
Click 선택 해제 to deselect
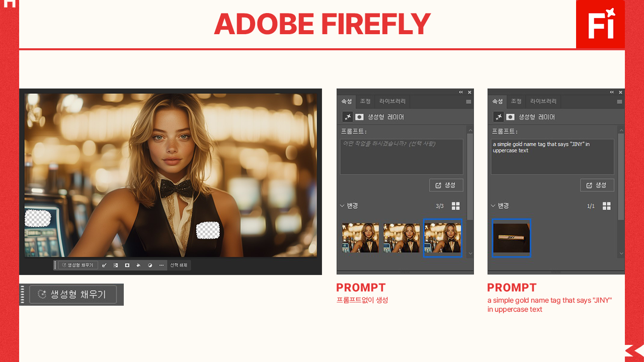(x=179, y=265)
